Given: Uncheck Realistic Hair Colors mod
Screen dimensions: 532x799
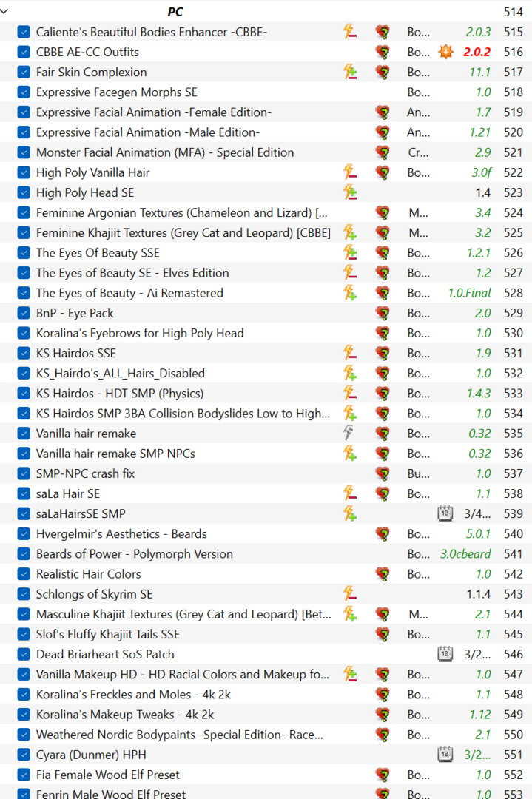Looking at the screenshot, I should [24, 574].
